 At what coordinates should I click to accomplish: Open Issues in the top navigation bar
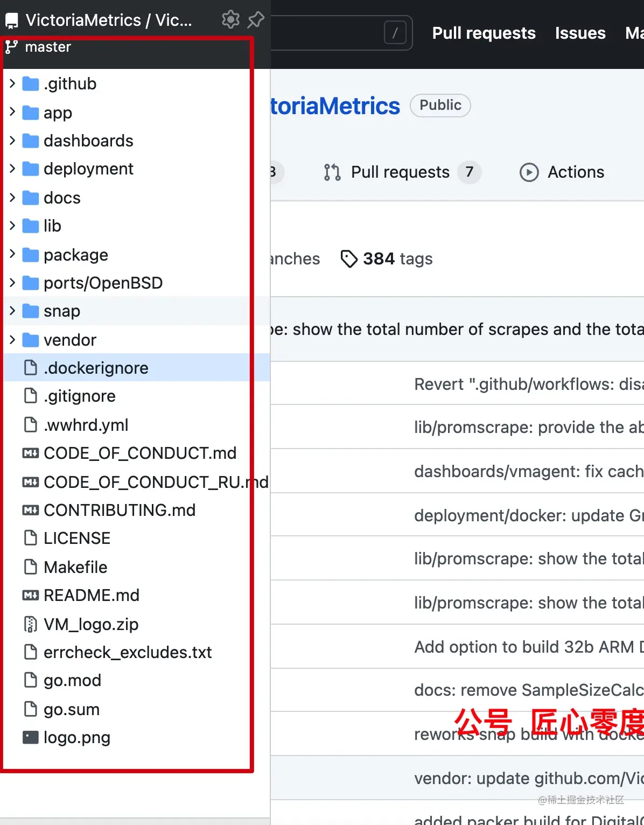[x=580, y=33]
